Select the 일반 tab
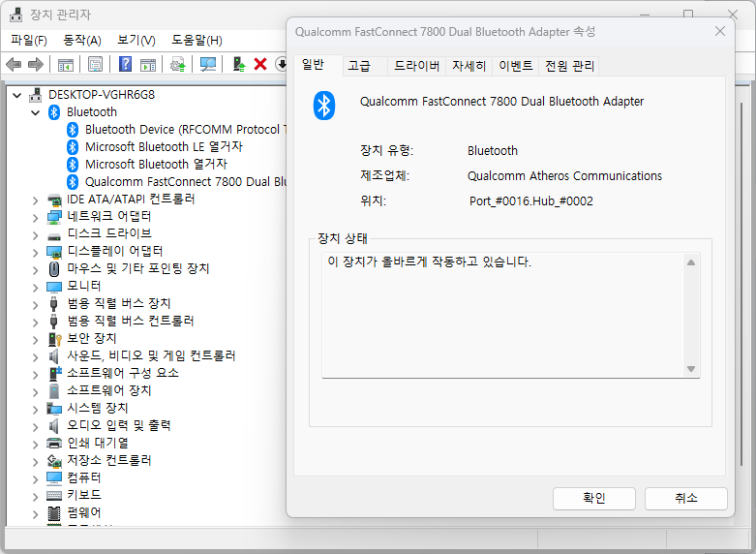Viewport: 756px width, 554px height. [318, 65]
